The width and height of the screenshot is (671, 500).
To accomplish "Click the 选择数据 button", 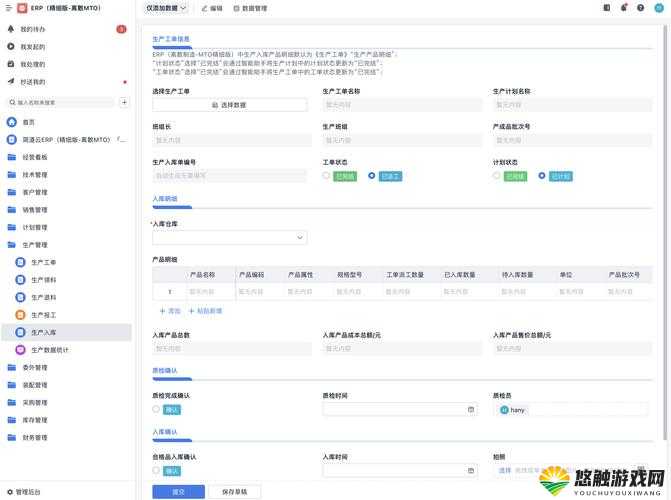I will click(x=229, y=105).
